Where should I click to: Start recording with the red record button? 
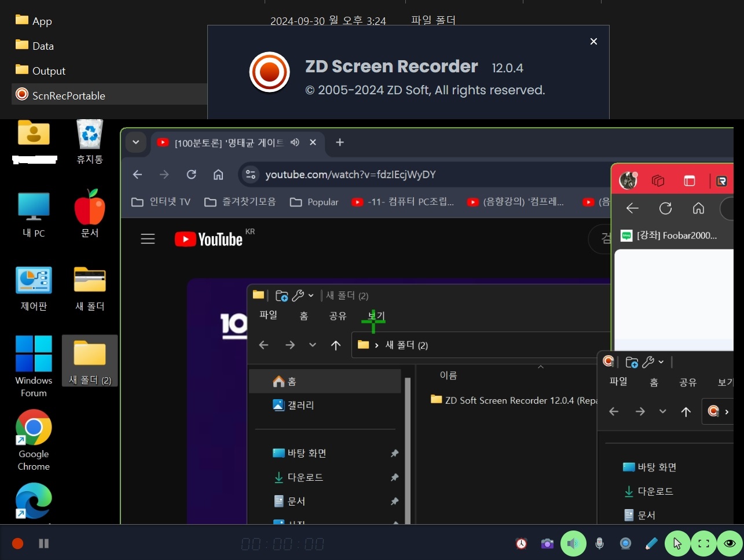(17, 543)
